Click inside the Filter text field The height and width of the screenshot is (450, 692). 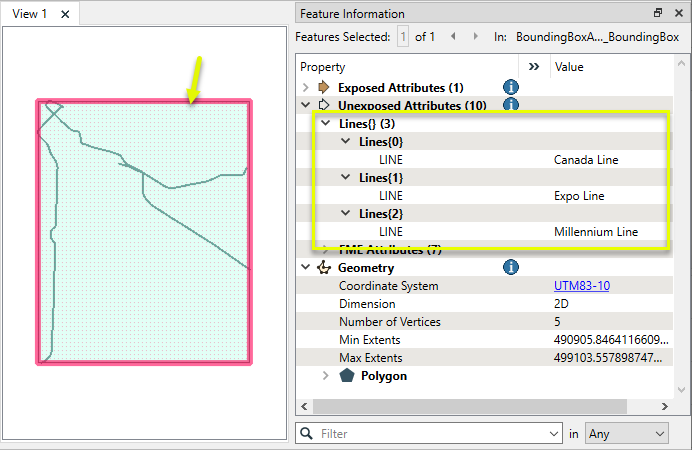[430, 434]
